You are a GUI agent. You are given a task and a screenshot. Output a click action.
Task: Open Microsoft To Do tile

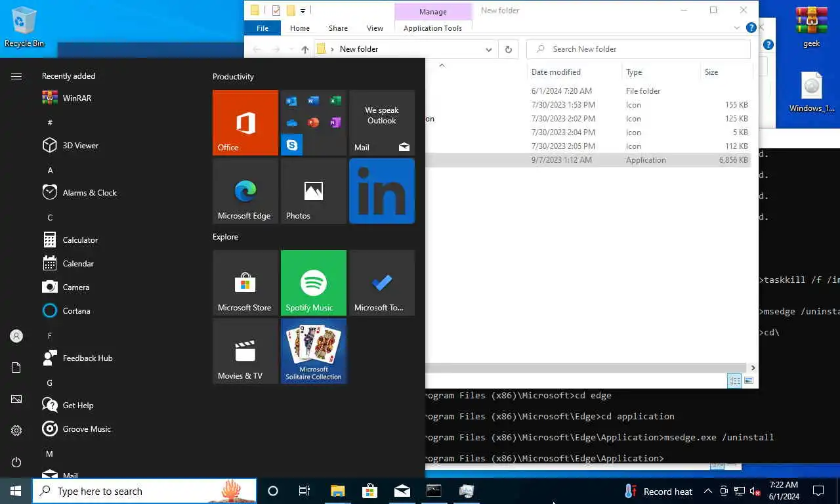(x=382, y=283)
